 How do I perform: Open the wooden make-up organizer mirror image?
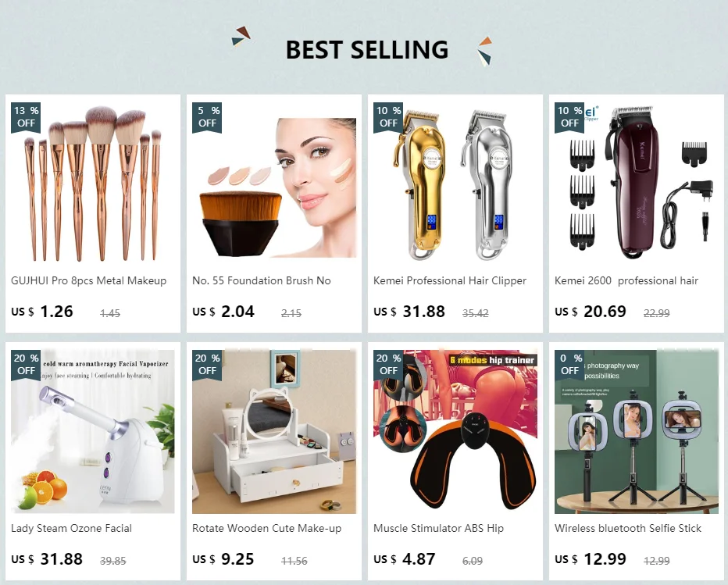(x=274, y=432)
